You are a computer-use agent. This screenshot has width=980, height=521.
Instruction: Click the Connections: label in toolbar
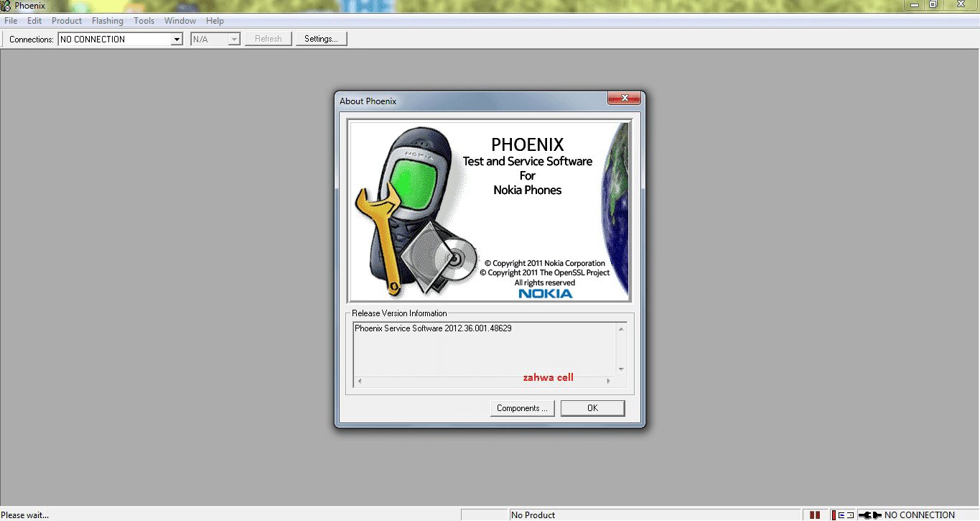32,40
